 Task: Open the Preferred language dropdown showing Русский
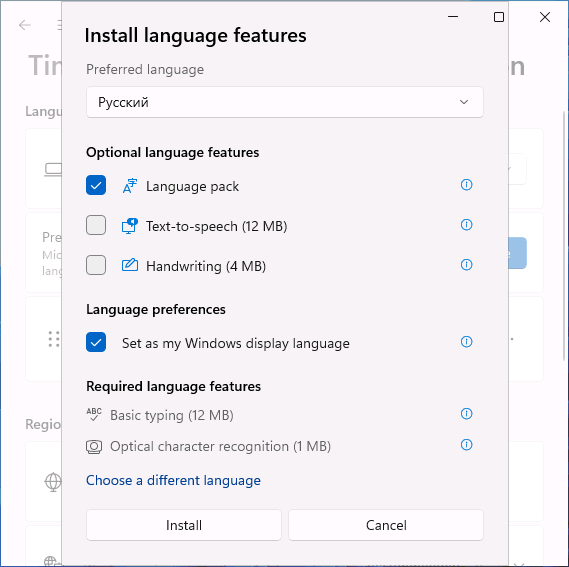[284, 102]
